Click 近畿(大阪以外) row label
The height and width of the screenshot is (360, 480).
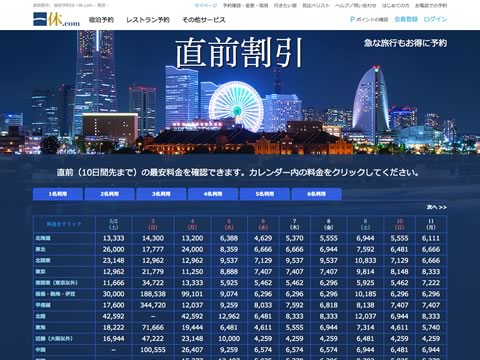click(x=54, y=338)
